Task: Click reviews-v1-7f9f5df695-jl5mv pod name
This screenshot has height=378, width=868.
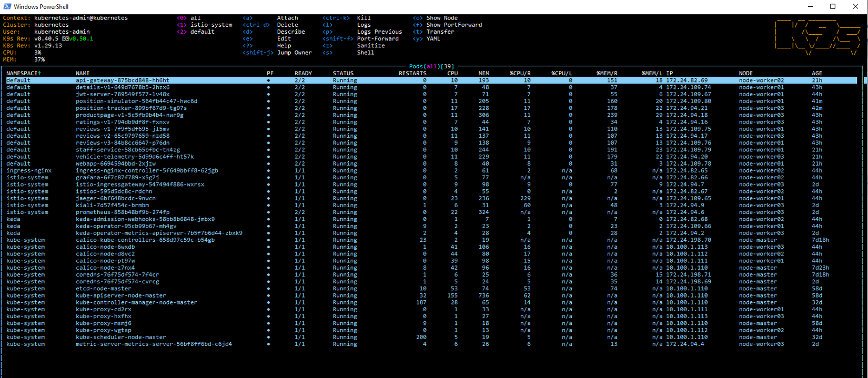Action: coord(123,129)
